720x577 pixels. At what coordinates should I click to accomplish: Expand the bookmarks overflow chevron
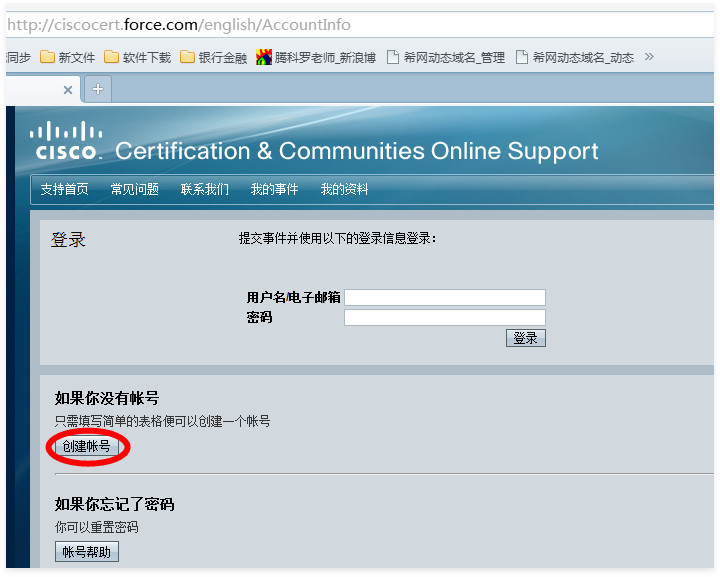[x=649, y=57]
